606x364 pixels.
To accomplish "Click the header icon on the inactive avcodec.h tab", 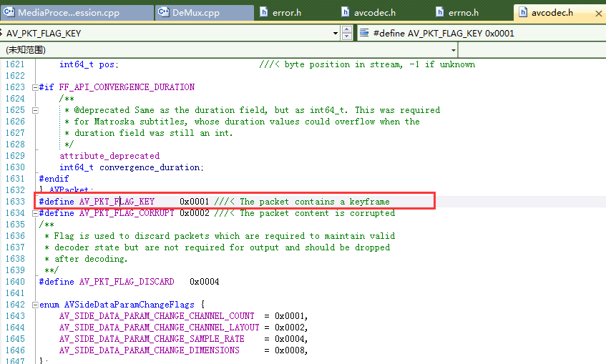I will coord(345,12).
